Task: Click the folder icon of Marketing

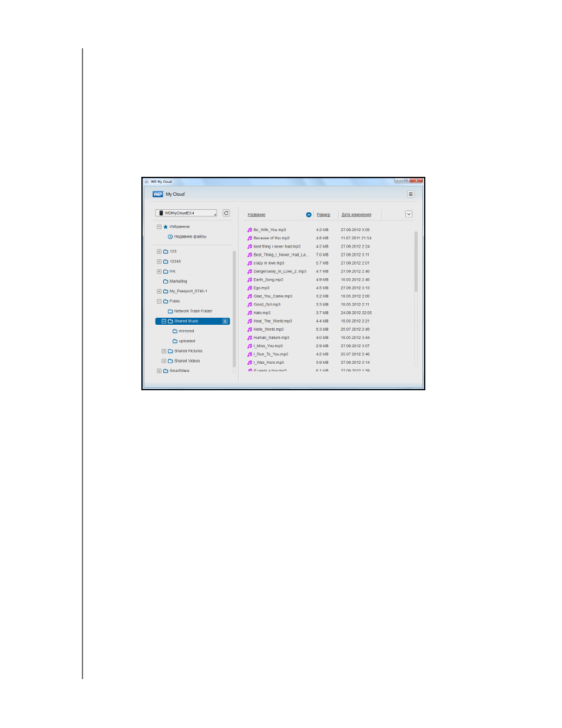Action: [x=166, y=281]
